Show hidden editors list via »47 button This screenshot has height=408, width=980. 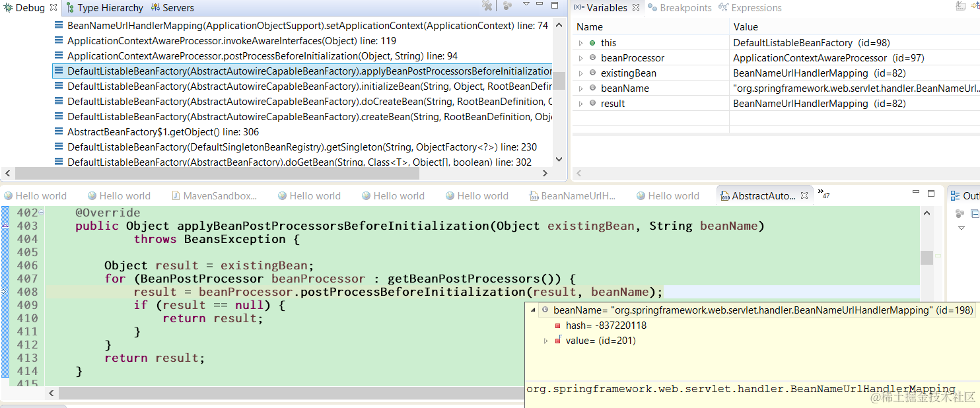(x=823, y=193)
